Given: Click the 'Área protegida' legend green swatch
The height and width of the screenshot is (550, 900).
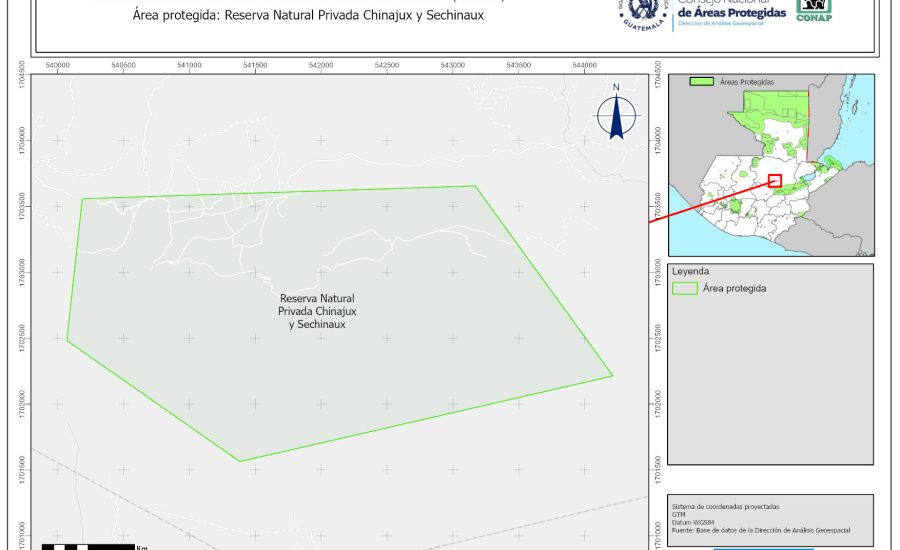Looking at the screenshot, I should 685,288.
